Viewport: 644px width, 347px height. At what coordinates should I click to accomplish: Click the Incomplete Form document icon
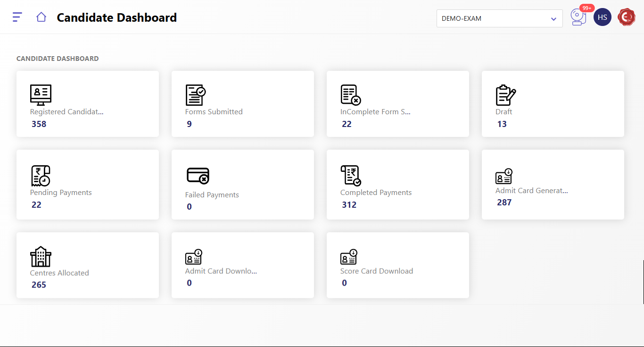[350, 95]
